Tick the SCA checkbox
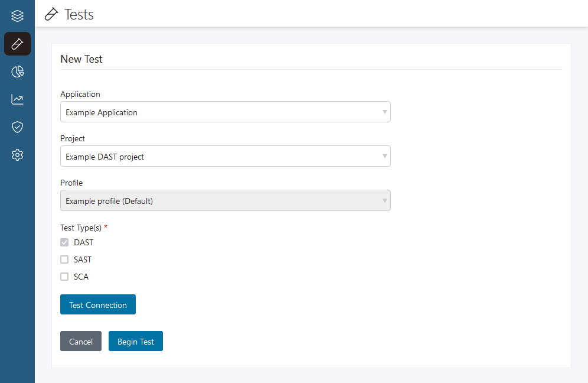 point(64,277)
